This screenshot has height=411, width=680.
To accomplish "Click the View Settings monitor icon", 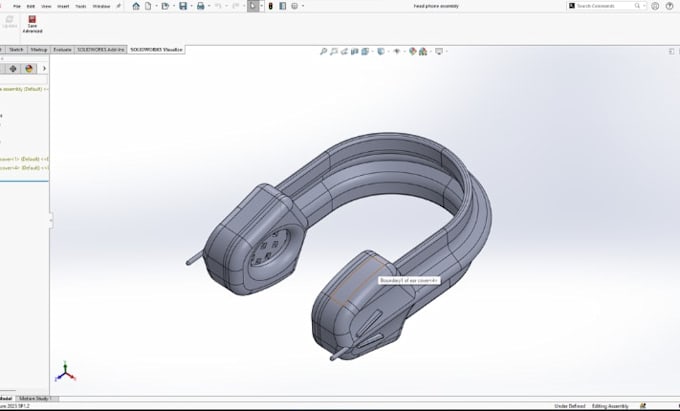I will 439,52.
